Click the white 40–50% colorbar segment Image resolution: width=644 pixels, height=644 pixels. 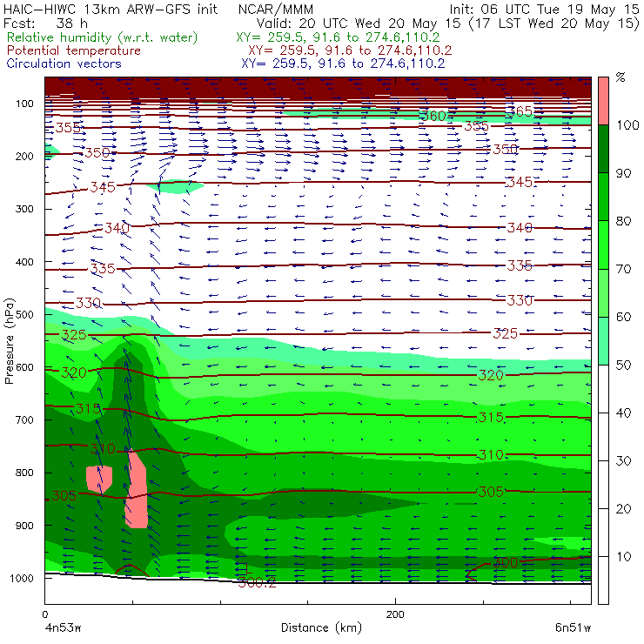pyautogui.click(x=603, y=388)
